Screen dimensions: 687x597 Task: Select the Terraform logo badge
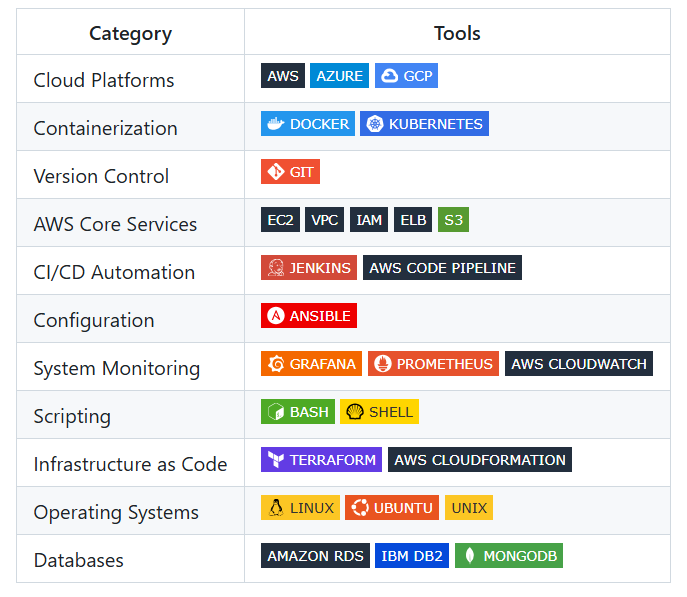(321, 460)
